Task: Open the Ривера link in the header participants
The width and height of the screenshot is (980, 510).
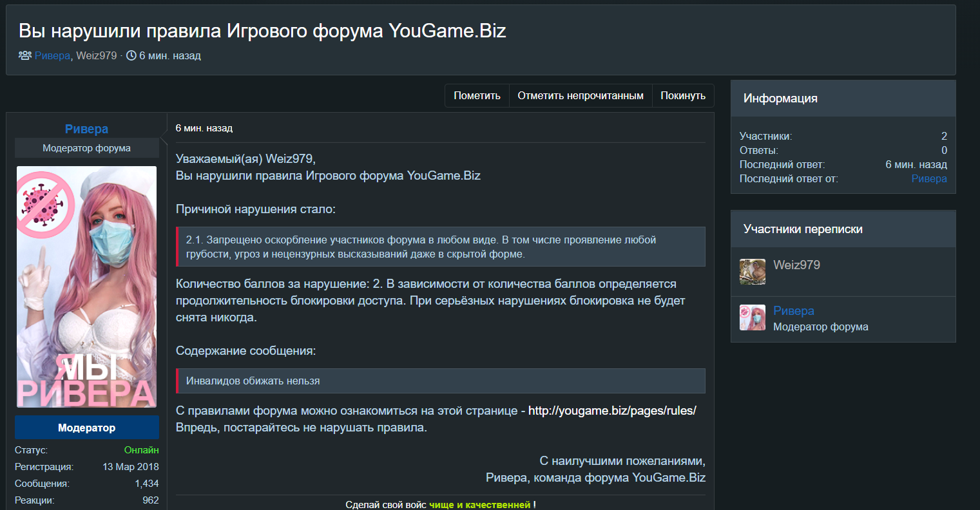Action: 52,55
